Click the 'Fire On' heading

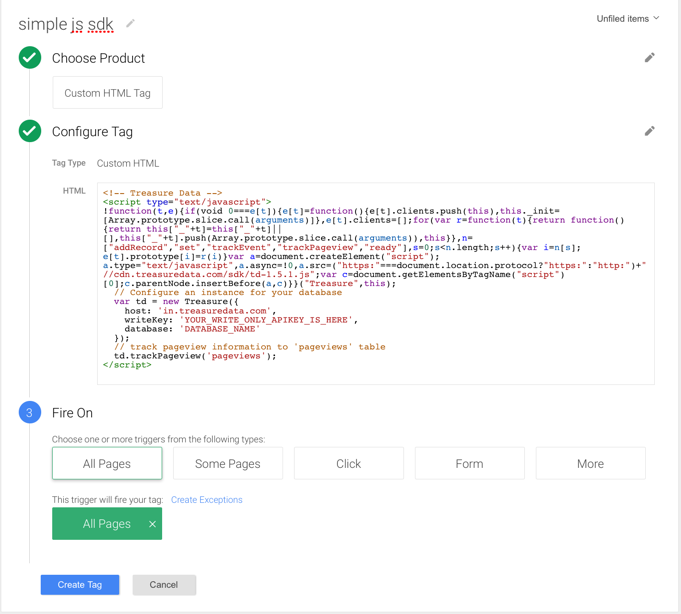tap(72, 413)
